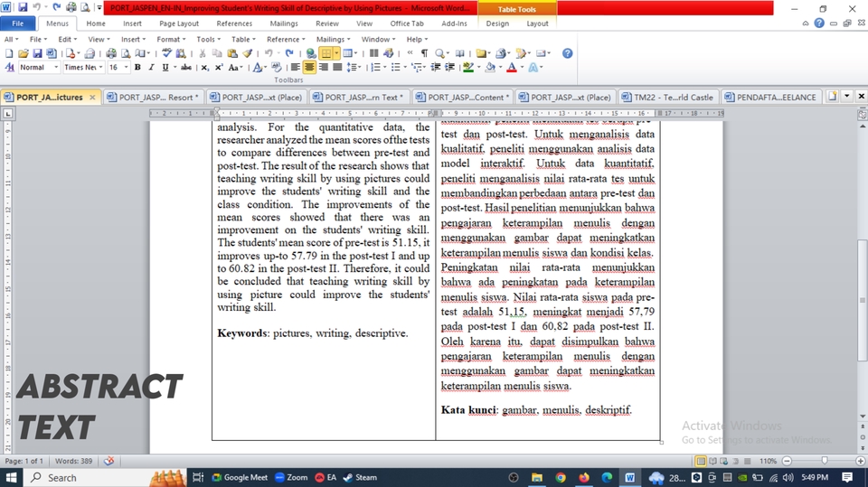The width and height of the screenshot is (868, 487).
Task: Toggle the Borders button in toolbar
Action: point(326,53)
